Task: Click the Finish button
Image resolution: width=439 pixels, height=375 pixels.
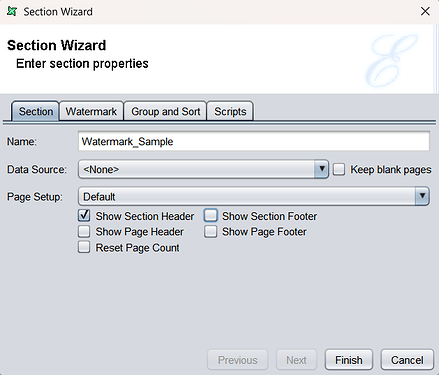Action: (349, 360)
